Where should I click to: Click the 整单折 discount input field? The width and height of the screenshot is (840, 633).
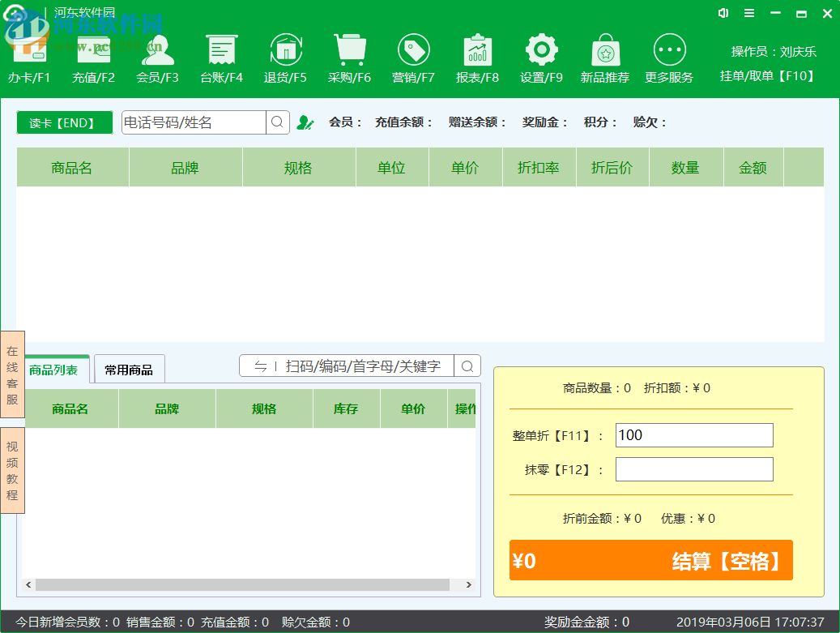pyautogui.click(x=693, y=435)
